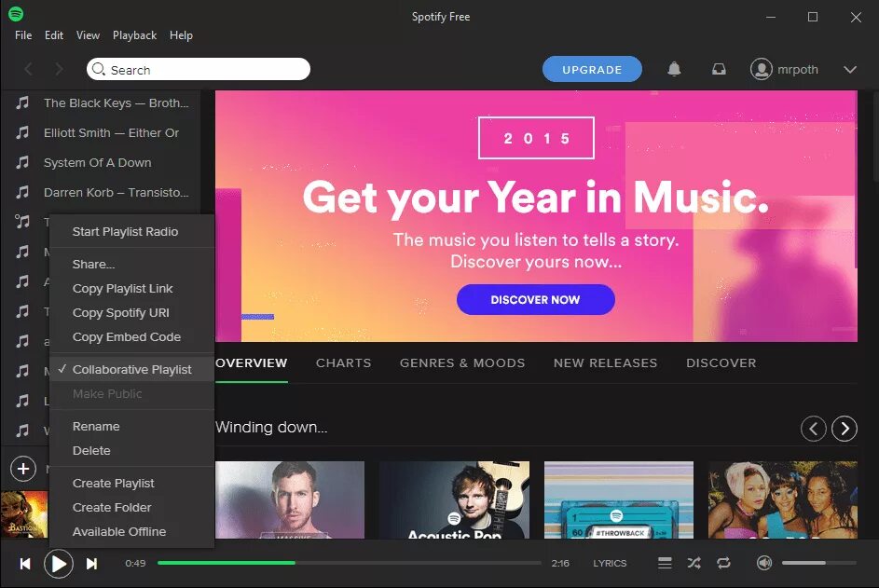Switch to the OVERVIEW tab

coord(251,363)
